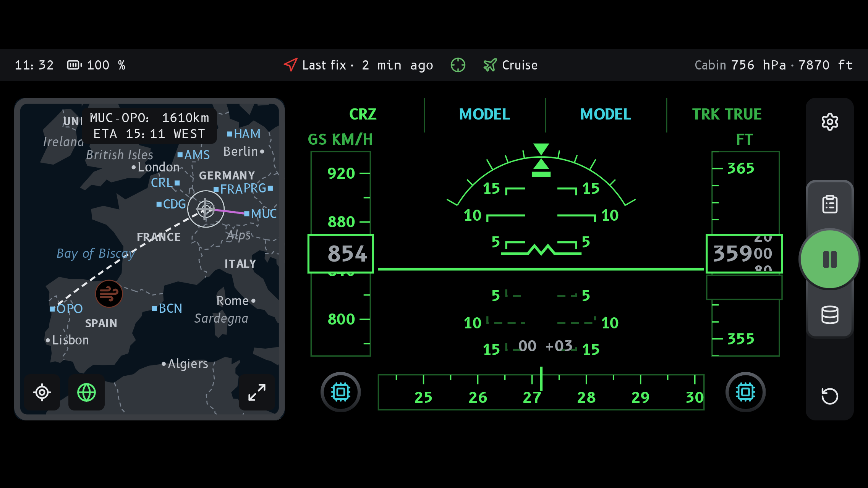The image size is (868, 488).
Task: Tap the 100 % battery level text
Action: pos(106,65)
